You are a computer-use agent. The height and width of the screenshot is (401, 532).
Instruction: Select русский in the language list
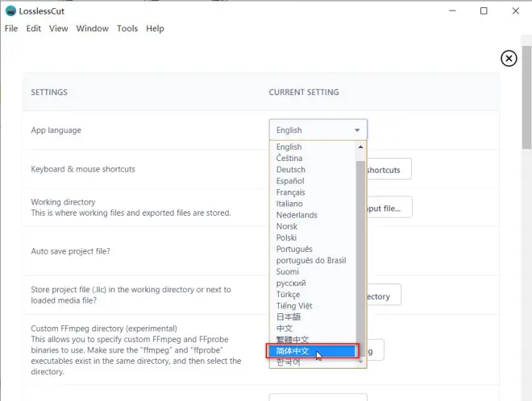pos(313,283)
